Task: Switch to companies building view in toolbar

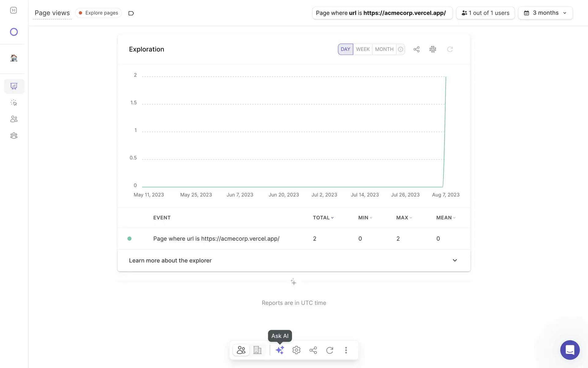Action: tap(258, 350)
